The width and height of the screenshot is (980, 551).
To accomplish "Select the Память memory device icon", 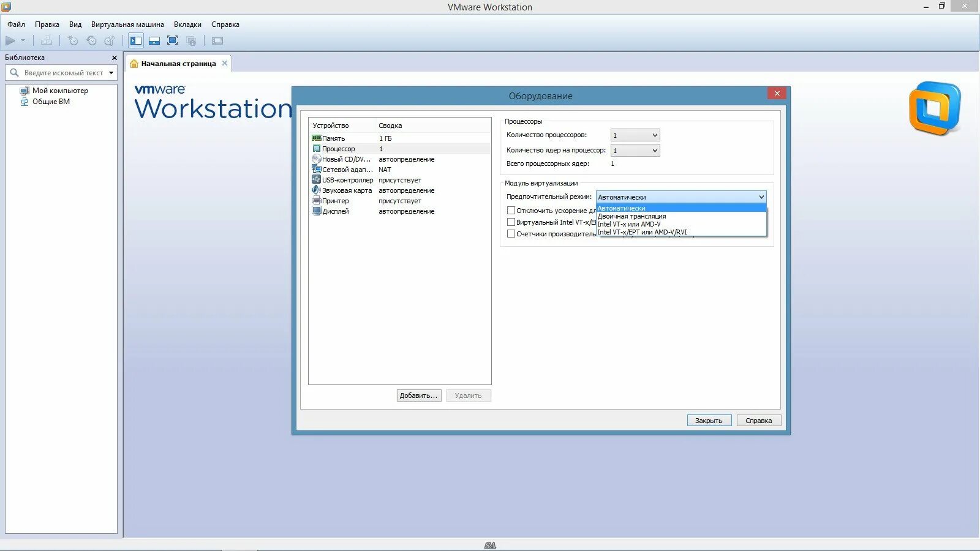I will click(317, 138).
